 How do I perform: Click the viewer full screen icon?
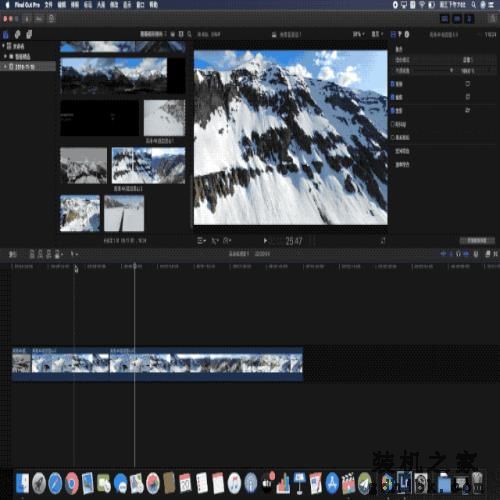(x=383, y=241)
